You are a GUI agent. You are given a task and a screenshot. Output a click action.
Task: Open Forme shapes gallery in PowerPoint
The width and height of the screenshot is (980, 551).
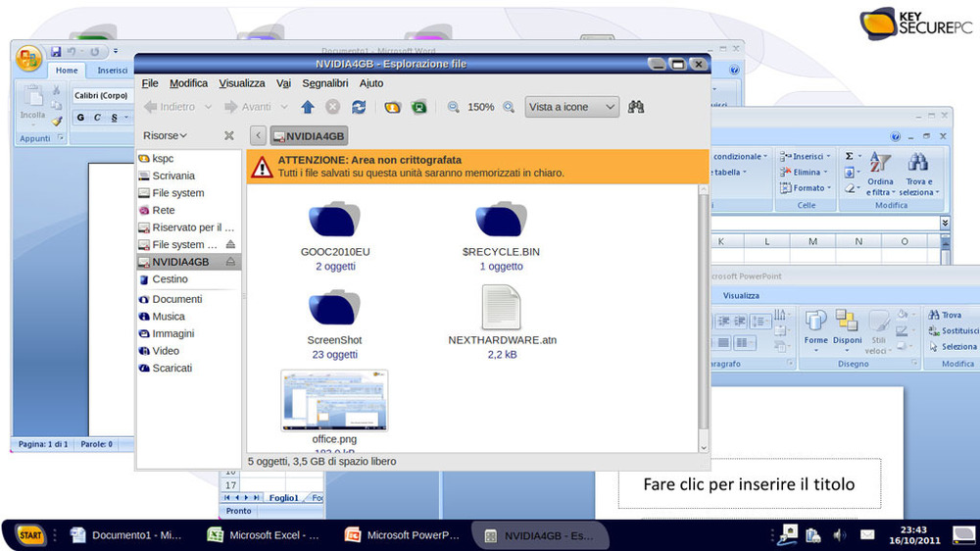pyautogui.click(x=815, y=330)
